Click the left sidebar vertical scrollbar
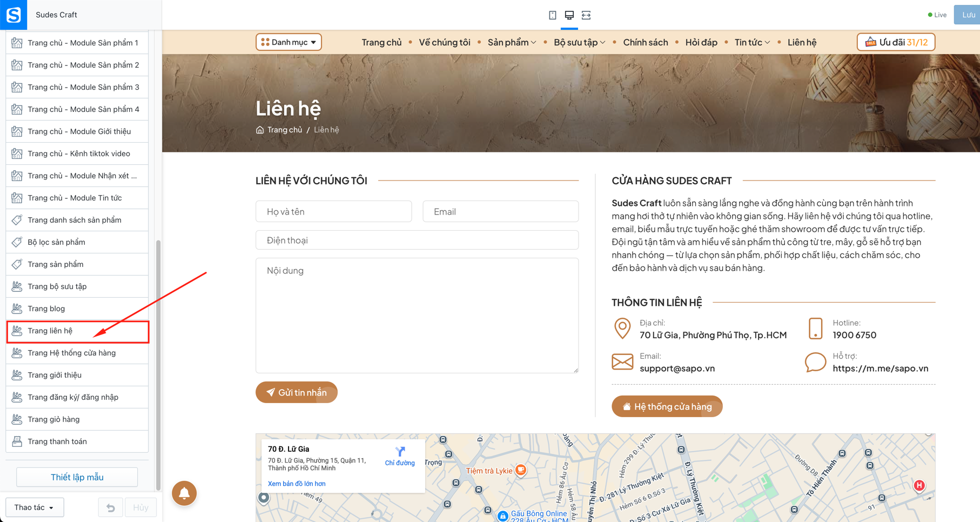 point(158,365)
